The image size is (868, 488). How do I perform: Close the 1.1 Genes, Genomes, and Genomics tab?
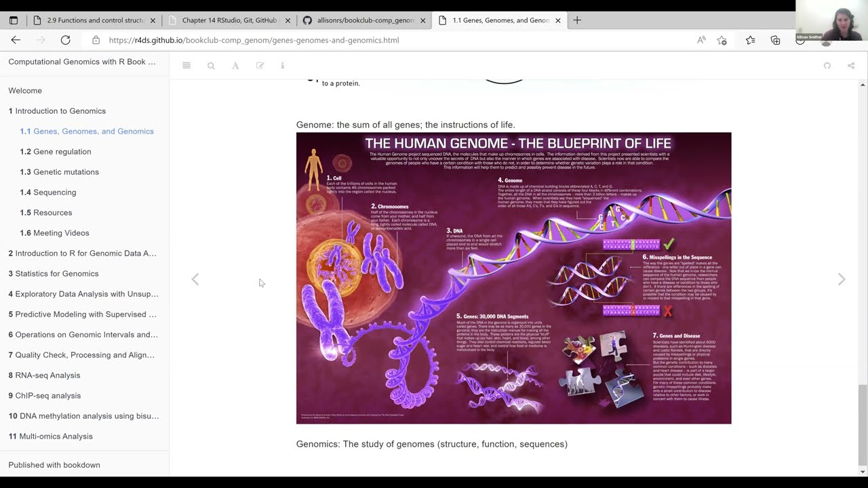(x=558, y=20)
